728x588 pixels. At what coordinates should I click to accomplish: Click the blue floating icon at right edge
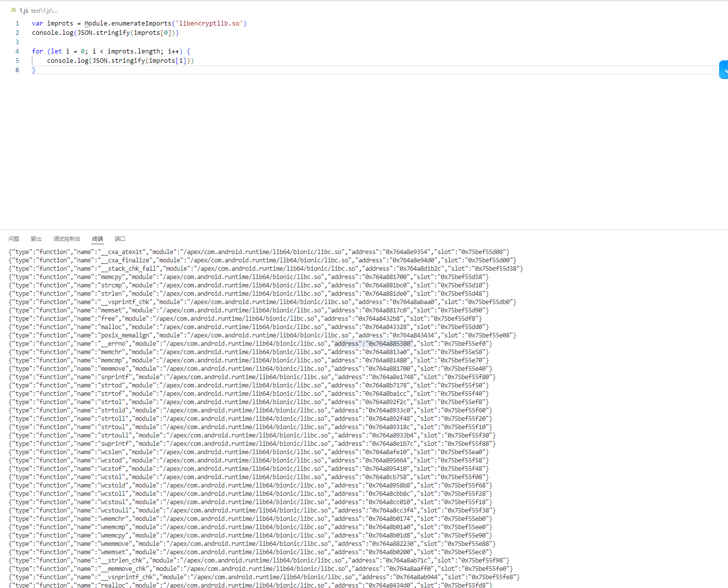724,70
